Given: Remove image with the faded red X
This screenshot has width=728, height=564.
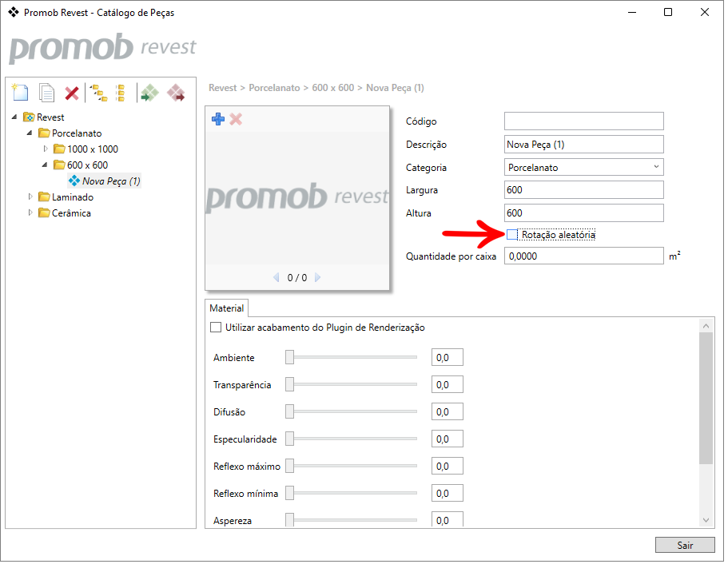Looking at the screenshot, I should coord(237,120).
